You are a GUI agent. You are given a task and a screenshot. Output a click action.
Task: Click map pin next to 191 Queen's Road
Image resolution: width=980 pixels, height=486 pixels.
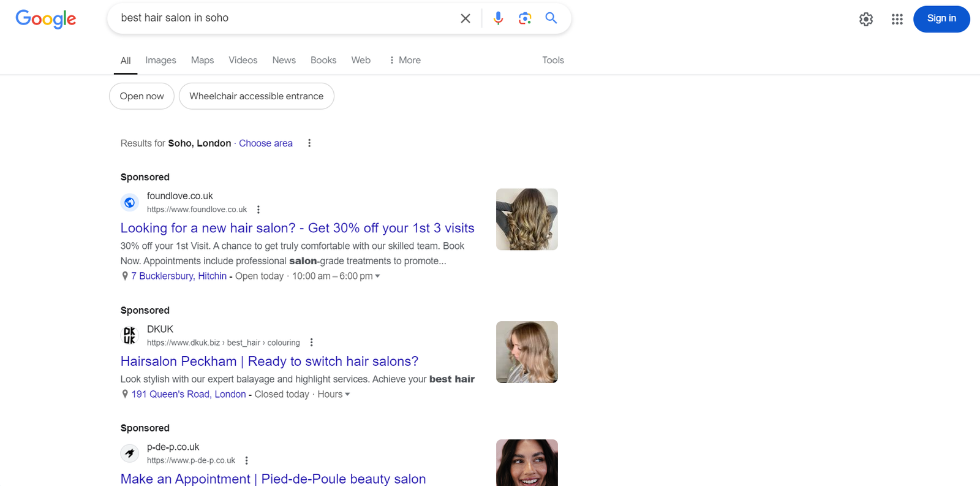[125, 394]
